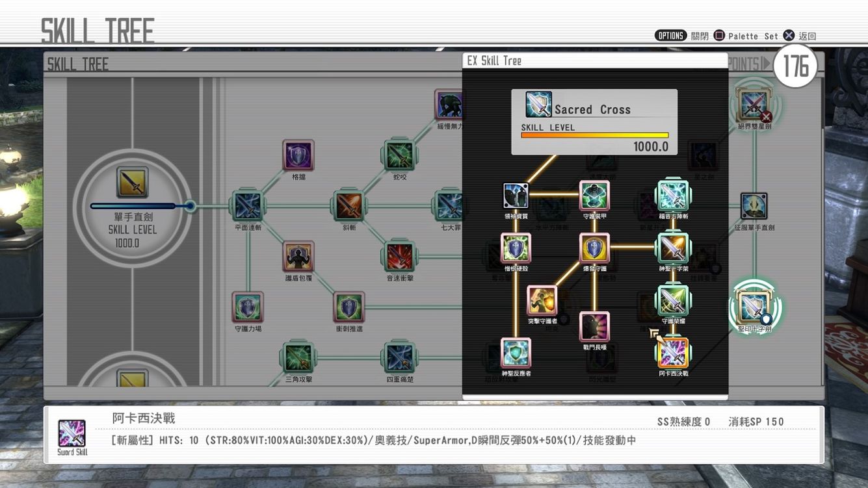Click the 返回 back button prompt
This screenshot has width=868, height=488.
click(799, 36)
